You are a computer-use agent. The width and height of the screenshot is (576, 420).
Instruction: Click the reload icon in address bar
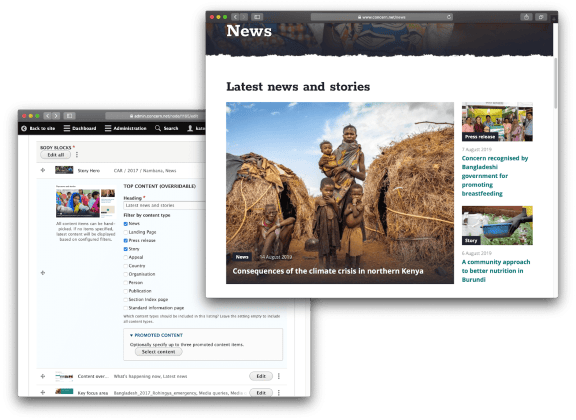(449, 17)
